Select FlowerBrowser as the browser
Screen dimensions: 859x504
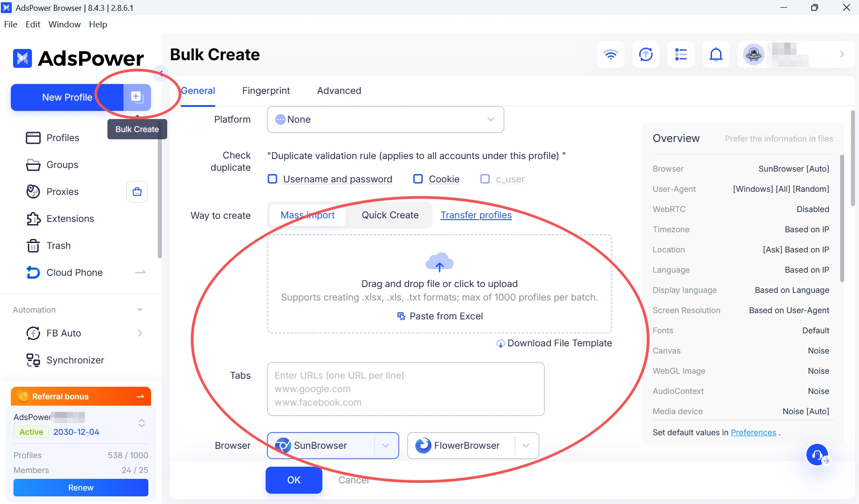[x=461, y=445]
